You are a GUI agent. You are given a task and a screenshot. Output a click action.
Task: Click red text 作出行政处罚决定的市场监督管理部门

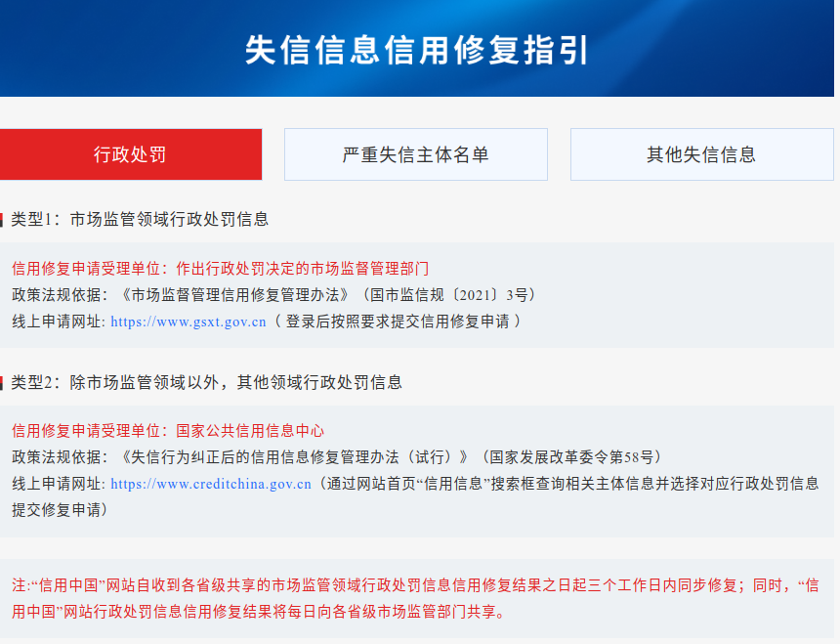[x=303, y=269]
